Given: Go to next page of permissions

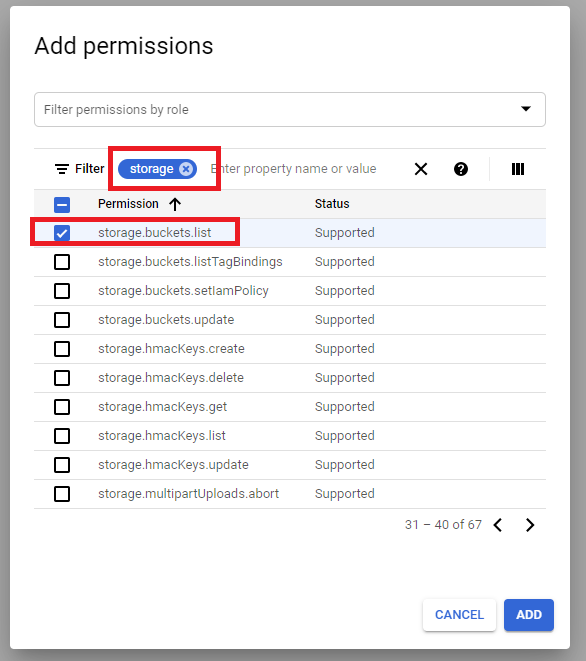Looking at the screenshot, I should click(x=530, y=525).
